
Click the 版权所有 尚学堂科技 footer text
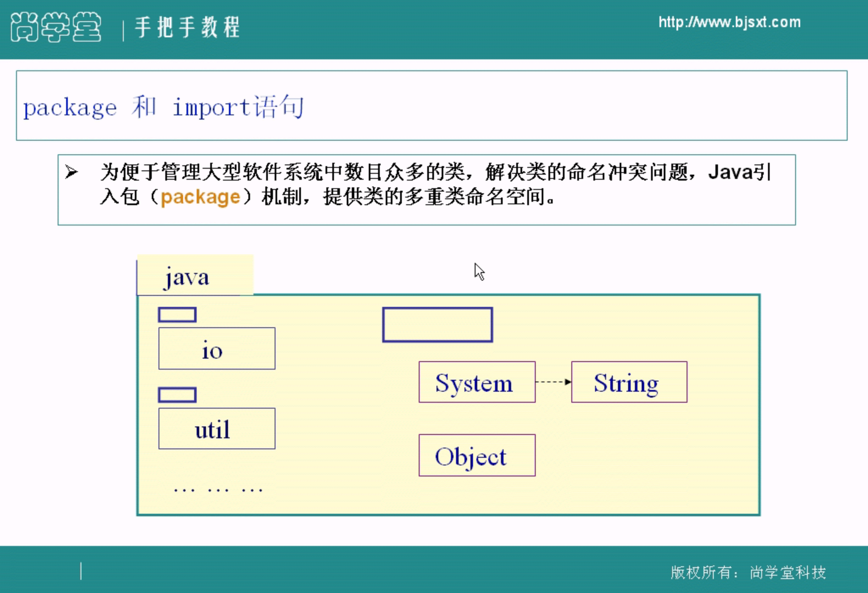tap(748, 572)
